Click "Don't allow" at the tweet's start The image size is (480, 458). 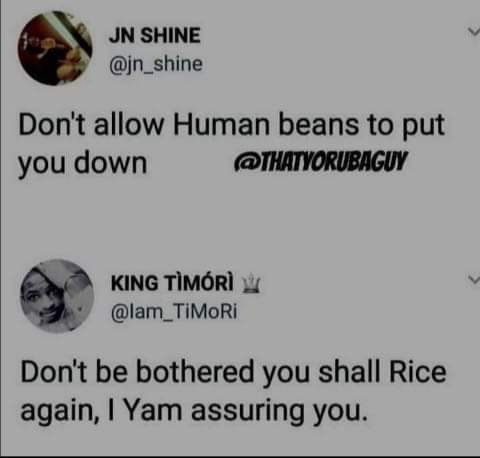[x=91, y=125]
